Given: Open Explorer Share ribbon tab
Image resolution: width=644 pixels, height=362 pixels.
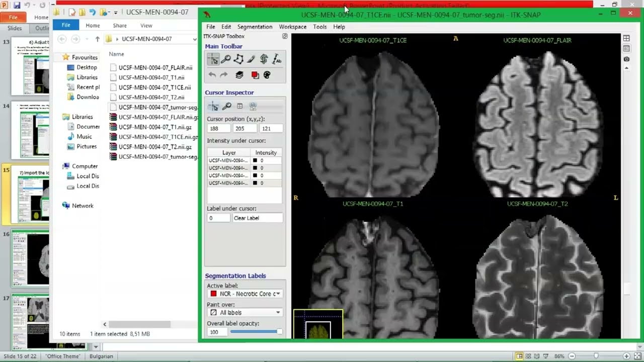Looking at the screenshot, I should (120, 25).
